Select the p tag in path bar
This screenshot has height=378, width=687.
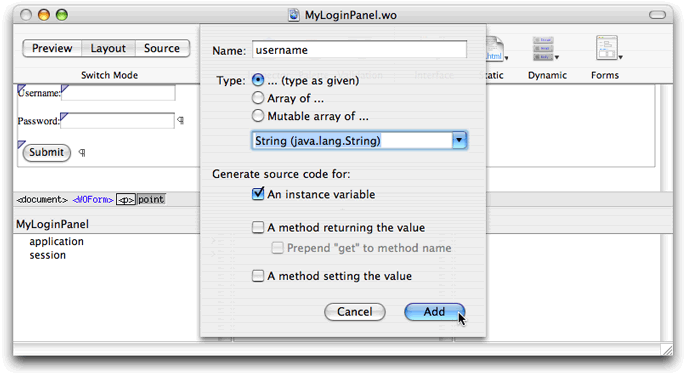[126, 200]
